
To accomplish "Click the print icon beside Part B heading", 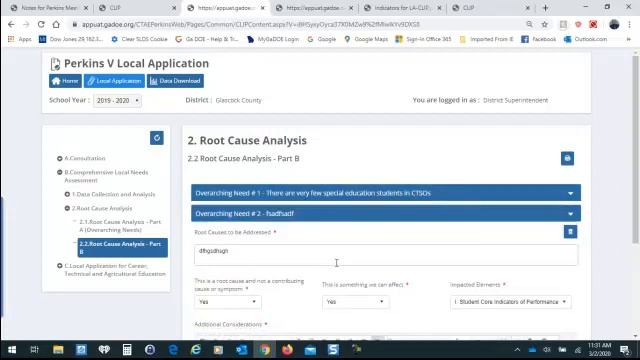I will (567, 158).
